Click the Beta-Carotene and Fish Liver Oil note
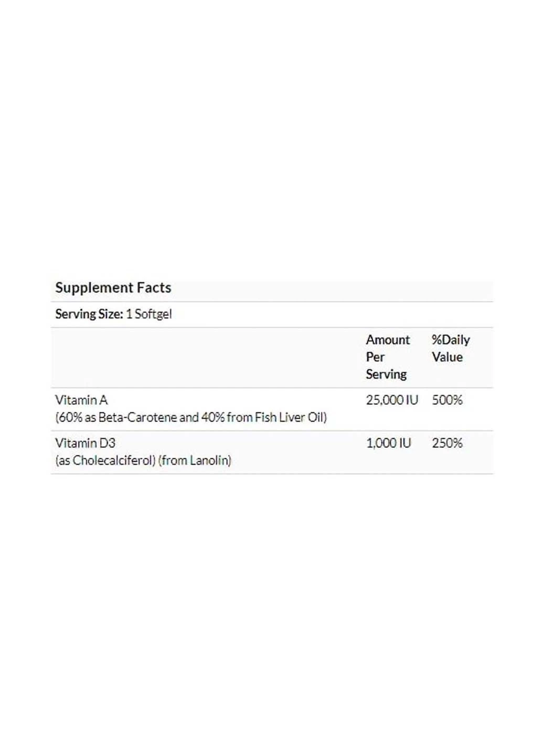 [191, 417]
